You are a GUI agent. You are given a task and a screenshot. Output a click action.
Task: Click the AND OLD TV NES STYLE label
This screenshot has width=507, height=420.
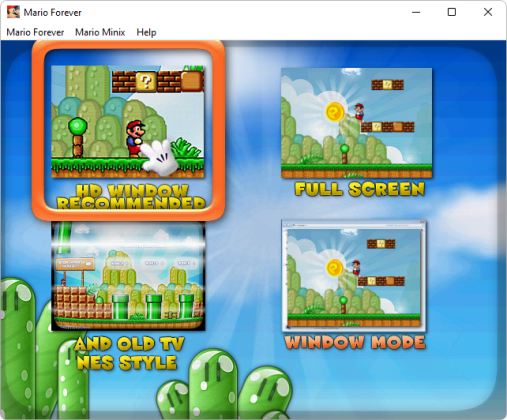tap(129, 354)
